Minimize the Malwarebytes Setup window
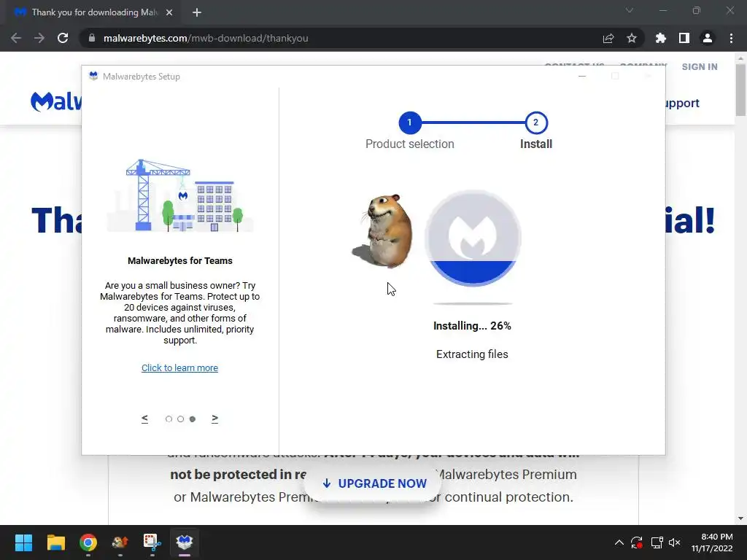This screenshot has height=560, width=747. click(x=582, y=76)
